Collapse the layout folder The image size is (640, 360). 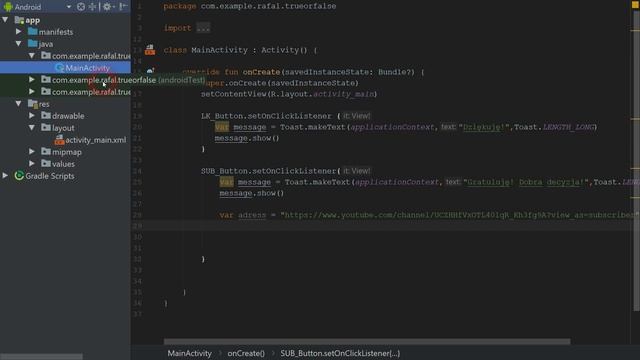tap(31, 128)
